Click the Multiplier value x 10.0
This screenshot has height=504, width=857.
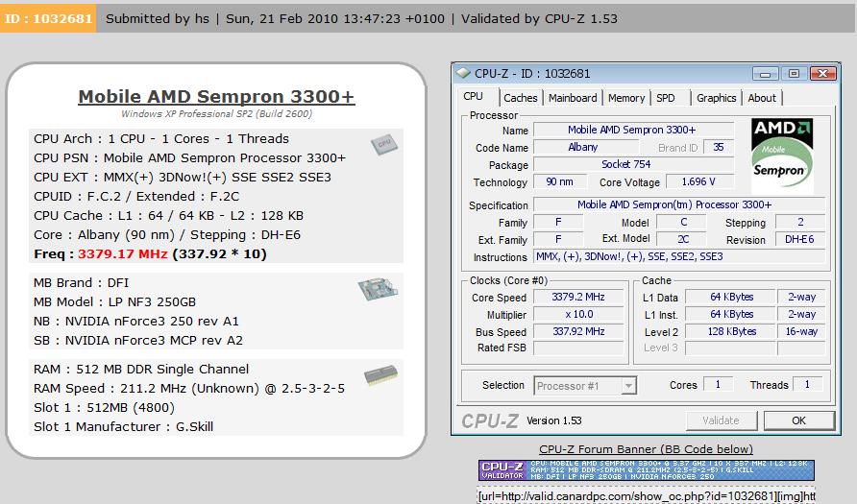(578, 315)
